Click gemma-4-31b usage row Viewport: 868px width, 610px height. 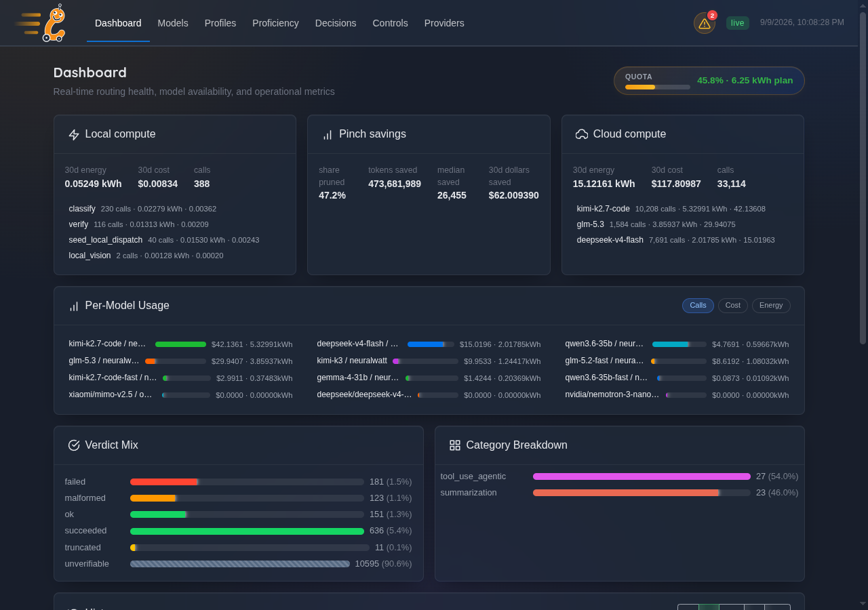(429, 378)
